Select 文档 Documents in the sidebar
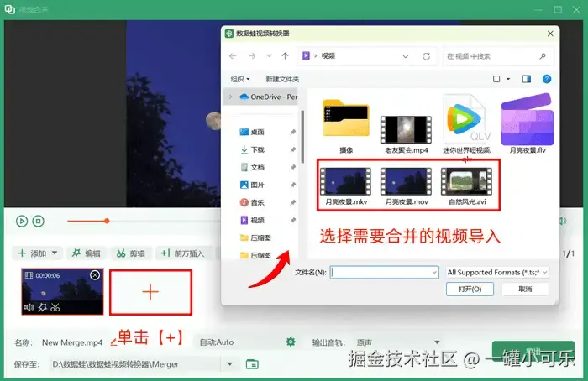Screen dimensions: 588x381 252,167
